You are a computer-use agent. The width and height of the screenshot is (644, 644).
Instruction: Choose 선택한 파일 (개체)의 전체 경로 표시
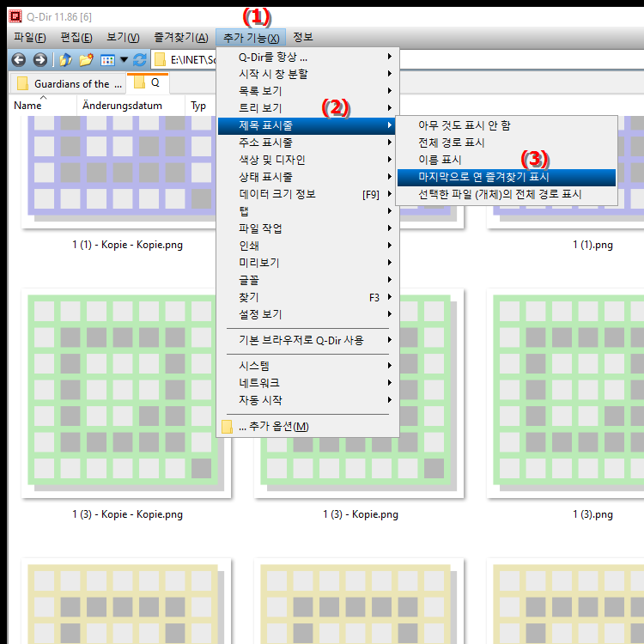tap(506, 195)
